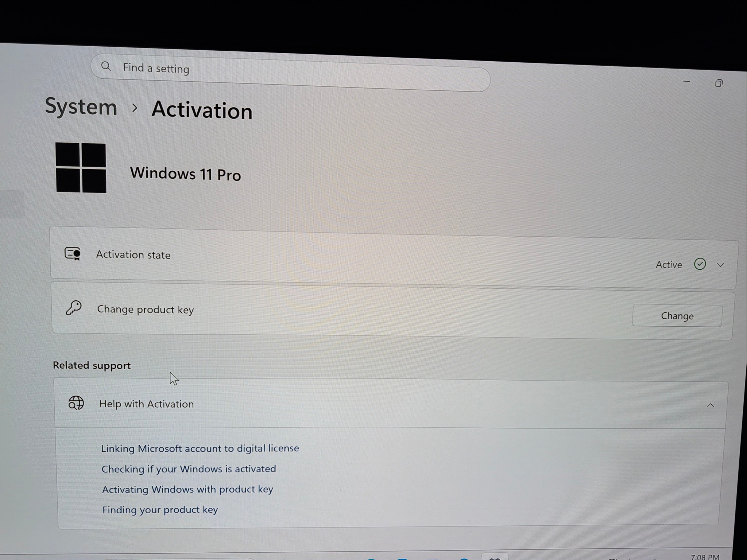Click the search magnifier icon

click(106, 66)
